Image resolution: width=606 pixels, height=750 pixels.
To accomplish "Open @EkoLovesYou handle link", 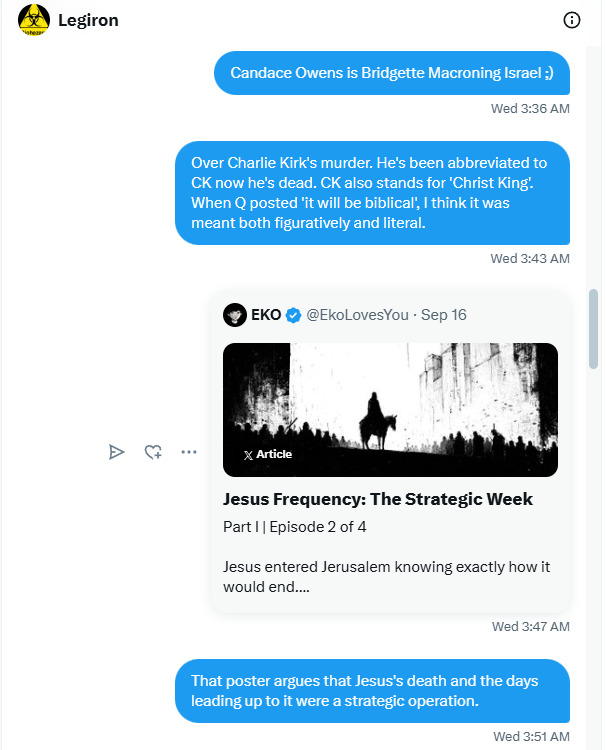I will coord(357,315).
